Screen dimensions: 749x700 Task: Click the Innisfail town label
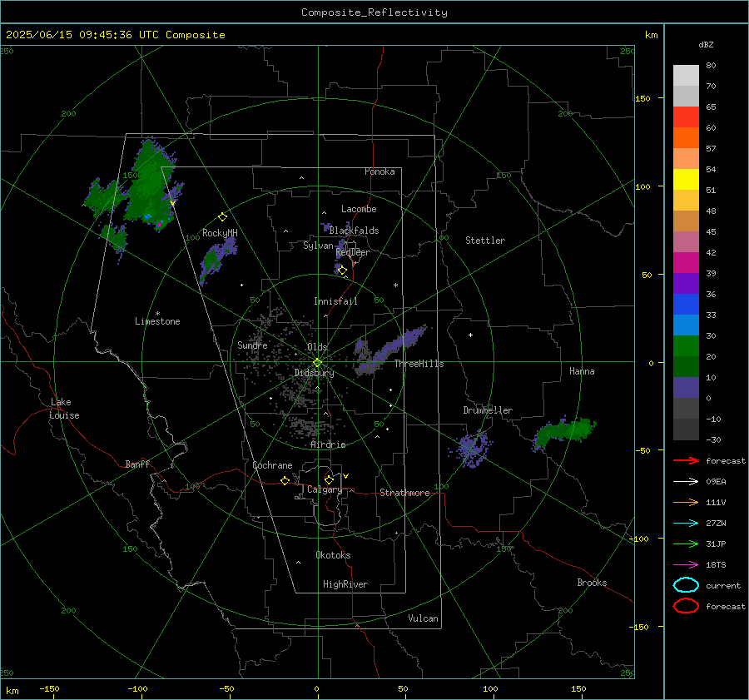(x=335, y=301)
